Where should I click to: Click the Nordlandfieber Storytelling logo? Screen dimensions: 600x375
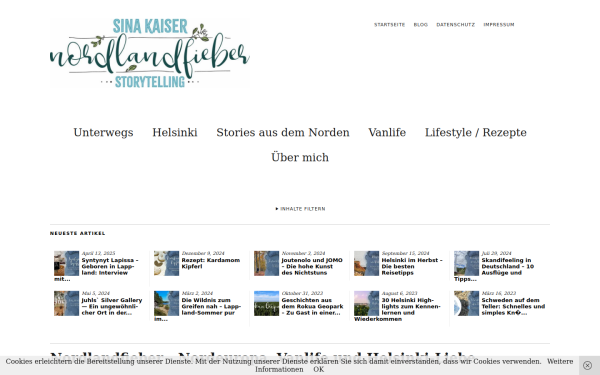click(x=150, y=53)
